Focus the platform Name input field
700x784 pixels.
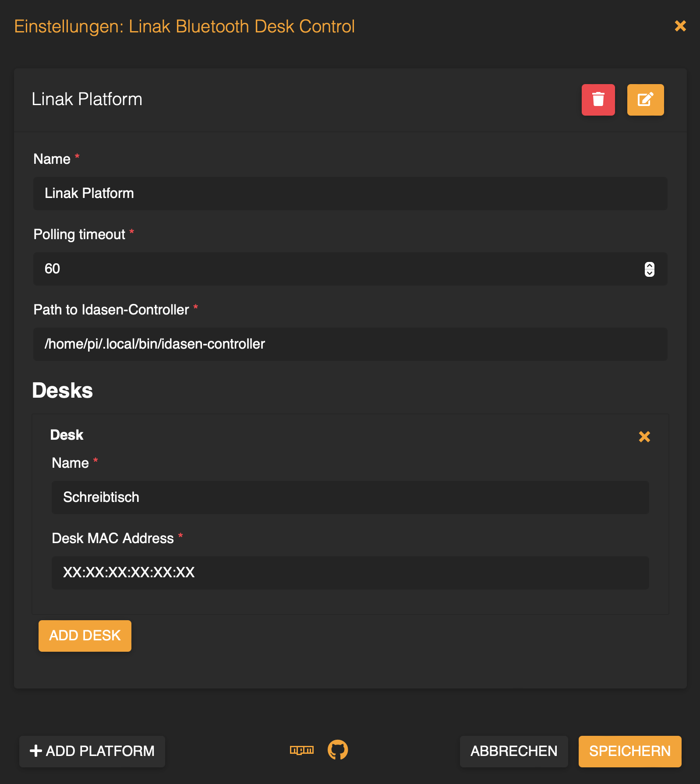[350, 194]
